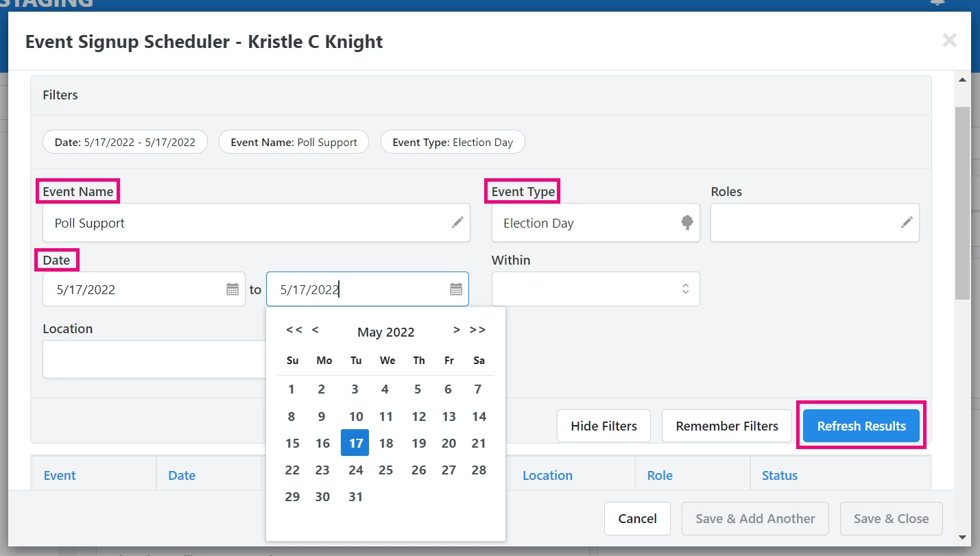The width and height of the screenshot is (980, 556).
Task: Click Hide Filters button
Action: tap(603, 426)
